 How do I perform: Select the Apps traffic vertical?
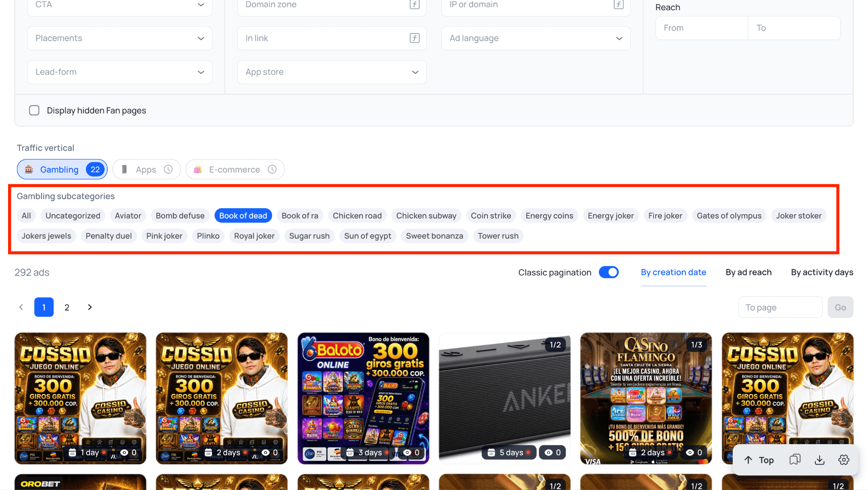147,169
